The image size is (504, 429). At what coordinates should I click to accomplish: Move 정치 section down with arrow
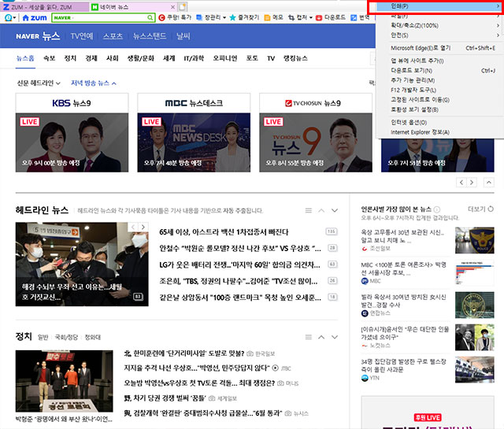coord(335,337)
